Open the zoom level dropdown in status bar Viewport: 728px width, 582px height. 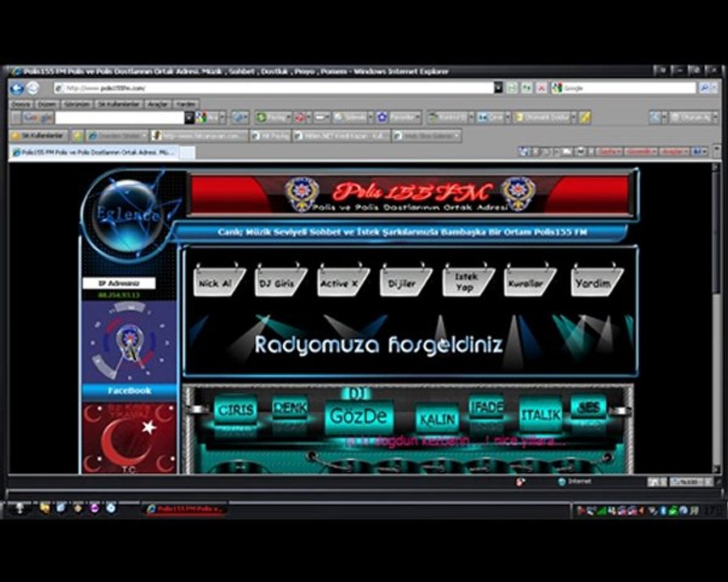click(x=707, y=482)
